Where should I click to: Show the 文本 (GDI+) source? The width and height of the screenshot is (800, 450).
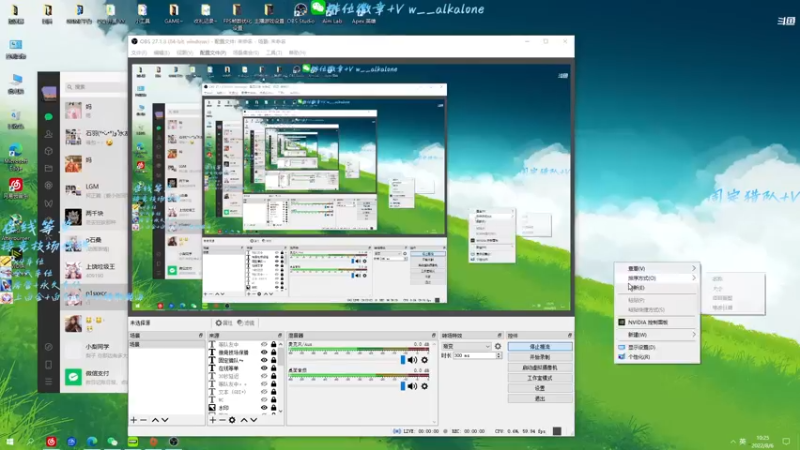coord(264,392)
